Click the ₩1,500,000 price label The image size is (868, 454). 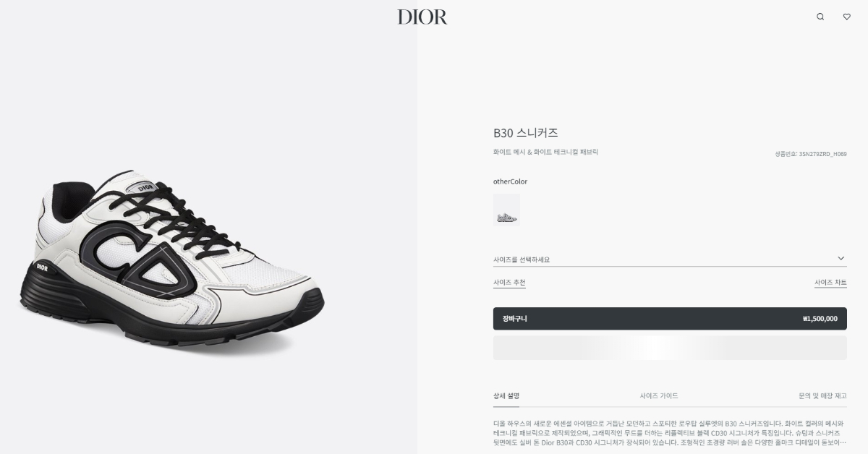pos(820,319)
